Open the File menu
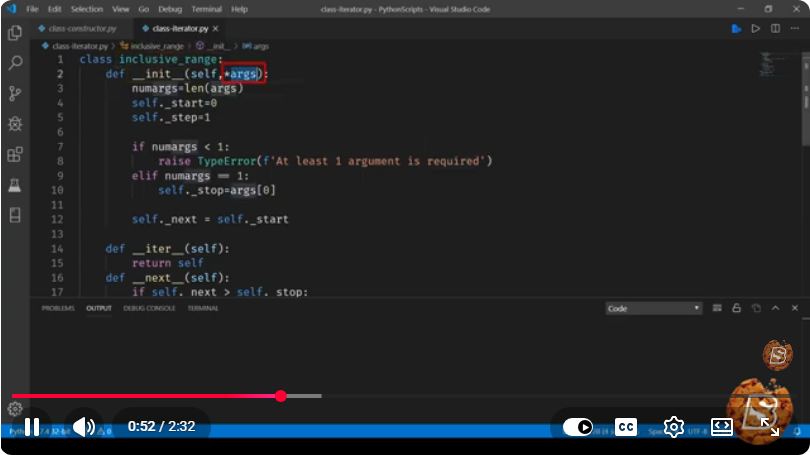 coord(32,9)
